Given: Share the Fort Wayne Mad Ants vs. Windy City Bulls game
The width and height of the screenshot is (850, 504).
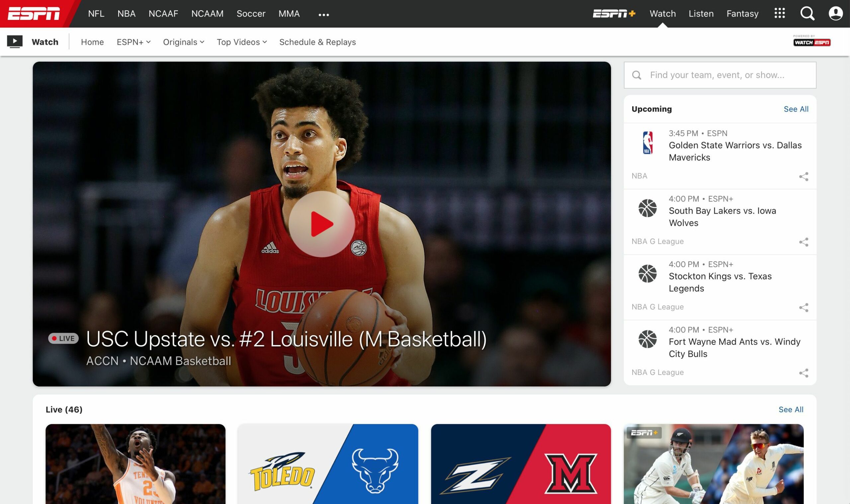Looking at the screenshot, I should pyautogui.click(x=804, y=373).
